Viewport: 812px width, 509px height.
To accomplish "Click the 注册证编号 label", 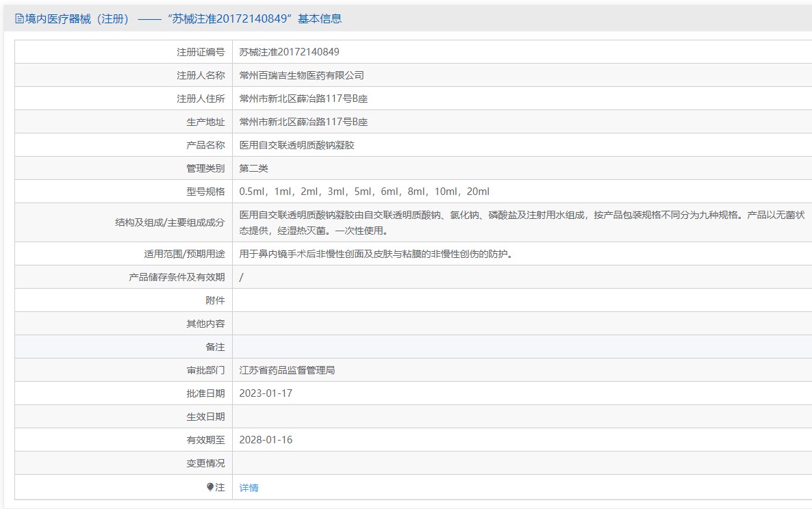I will [201, 52].
